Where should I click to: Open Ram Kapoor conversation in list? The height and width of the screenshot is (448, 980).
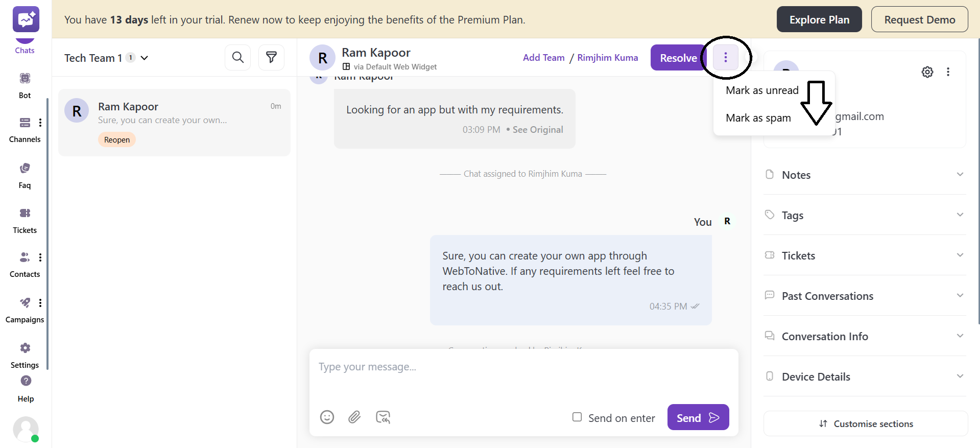coord(174,123)
